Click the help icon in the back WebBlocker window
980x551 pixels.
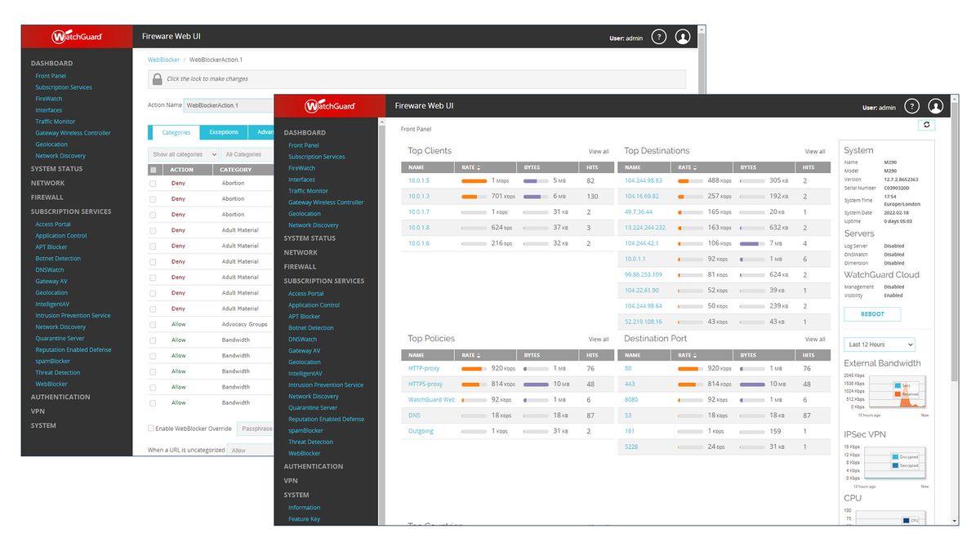[x=659, y=37]
